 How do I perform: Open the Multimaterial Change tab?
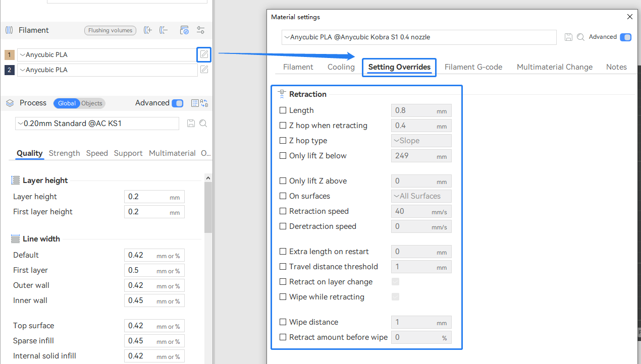[x=555, y=67]
